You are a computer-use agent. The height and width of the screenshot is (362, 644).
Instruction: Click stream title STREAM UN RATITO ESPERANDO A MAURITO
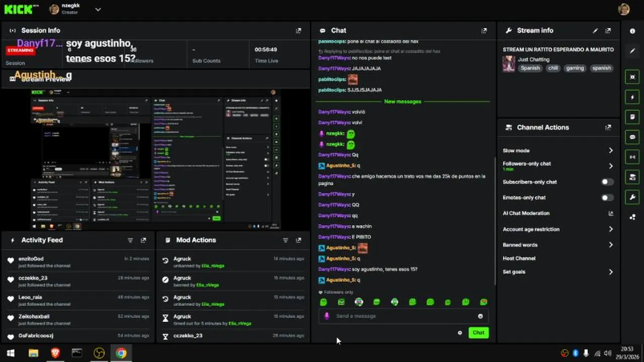[x=558, y=50]
